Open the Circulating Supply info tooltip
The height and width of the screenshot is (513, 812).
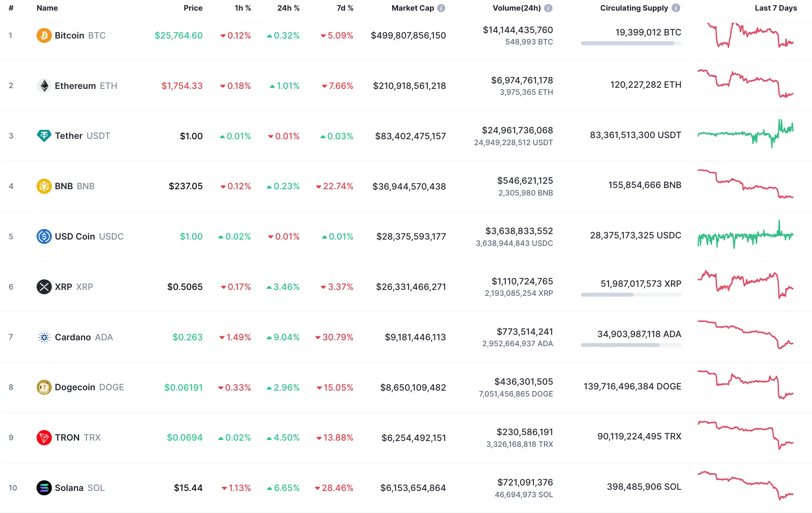pos(676,7)
